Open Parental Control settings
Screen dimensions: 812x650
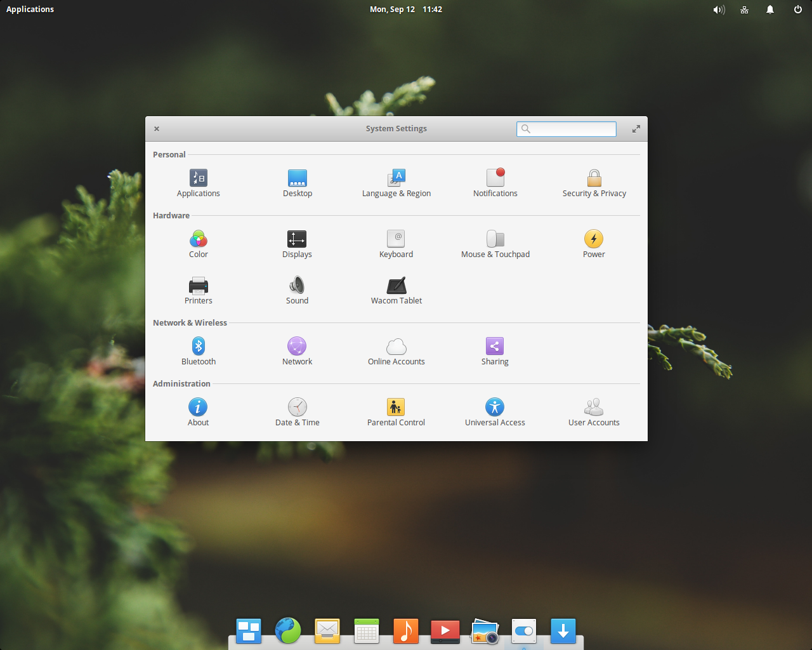coord(396,413)
